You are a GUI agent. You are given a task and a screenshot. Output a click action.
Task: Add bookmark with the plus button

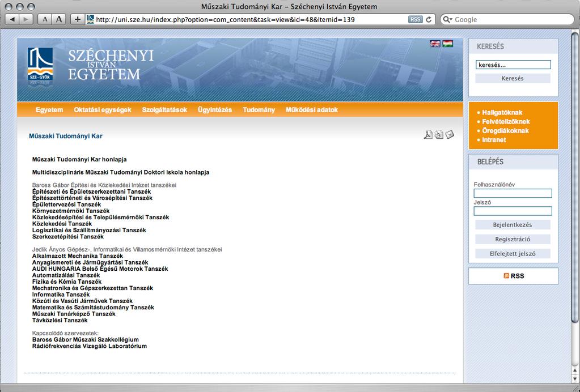[77, 19]
